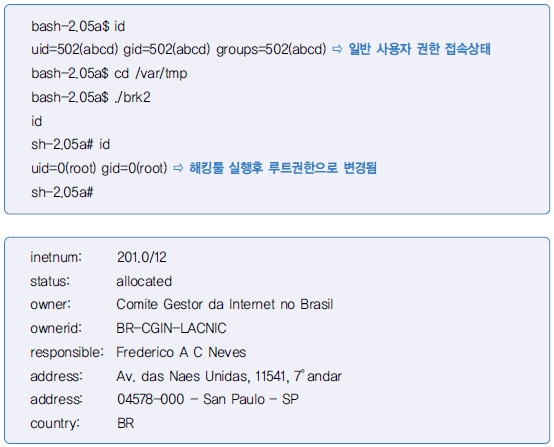
Task: Click the address 04578-000 San Paulo line
Action: [x=208, y=399]
